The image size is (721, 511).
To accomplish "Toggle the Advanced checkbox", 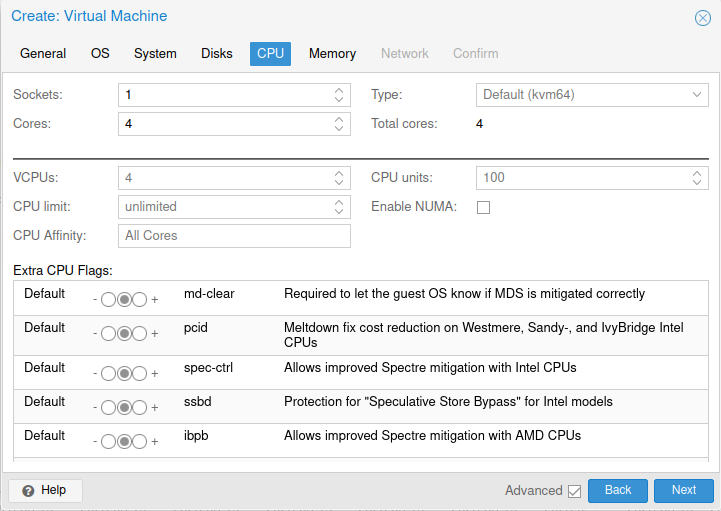I will point(574,491).
